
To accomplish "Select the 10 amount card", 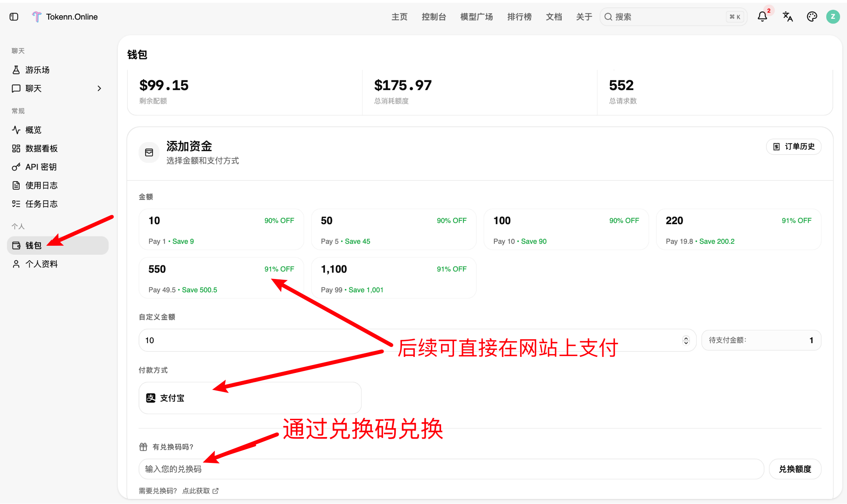I will [222, 230].
